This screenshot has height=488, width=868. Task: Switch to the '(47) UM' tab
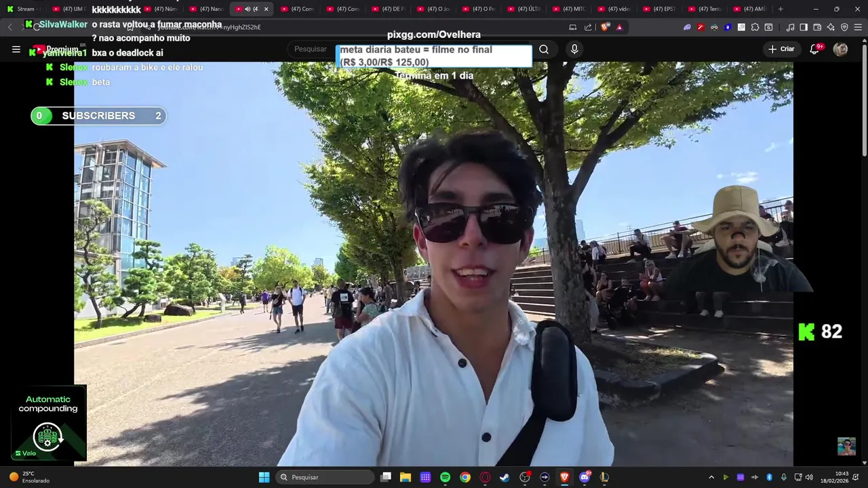click(x=69, y=9)
